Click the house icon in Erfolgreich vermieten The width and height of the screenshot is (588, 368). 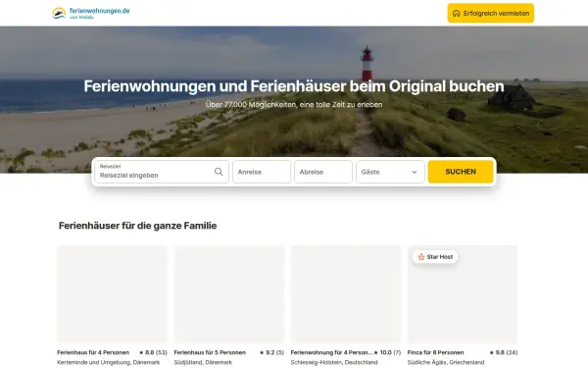(x=456, y=14)
